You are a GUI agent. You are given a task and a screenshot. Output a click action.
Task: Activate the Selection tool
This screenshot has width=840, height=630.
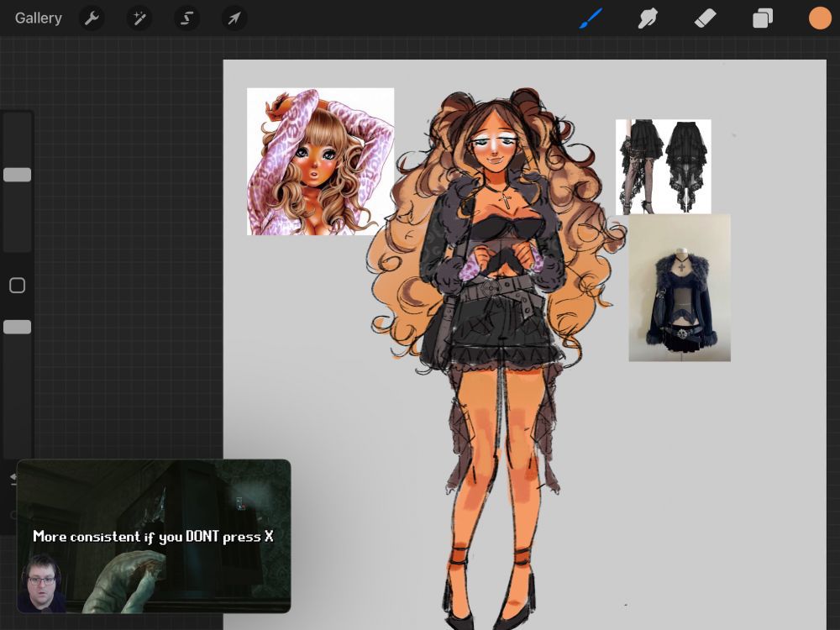[186, 18]
